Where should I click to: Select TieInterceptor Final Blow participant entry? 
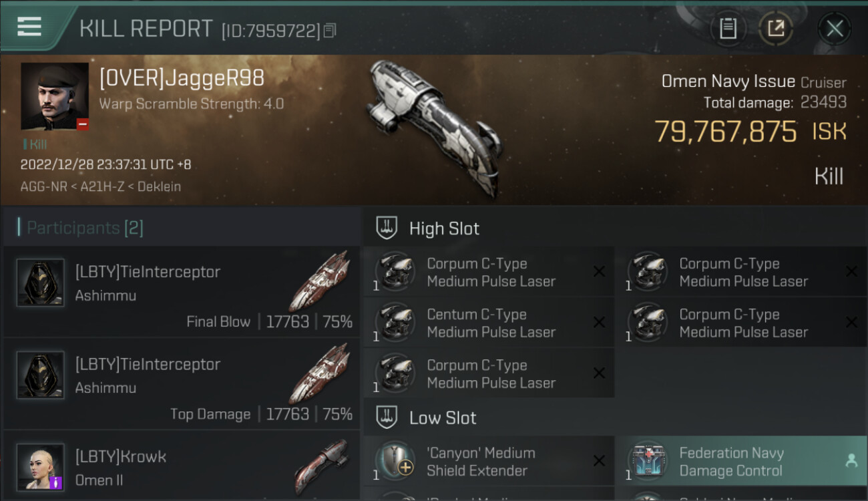point(182,292)
